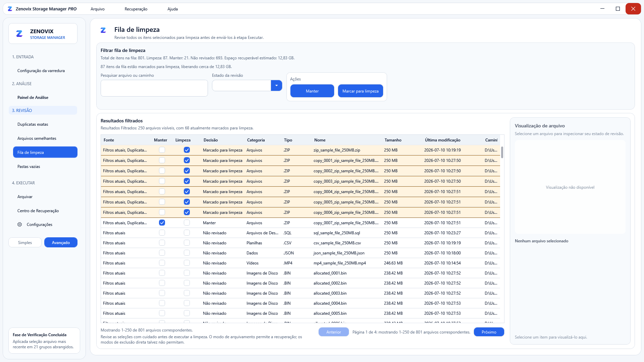This screenshot has height=362, width=644.
Task: Click the window maximize icon
Action: tap(618, 9)
